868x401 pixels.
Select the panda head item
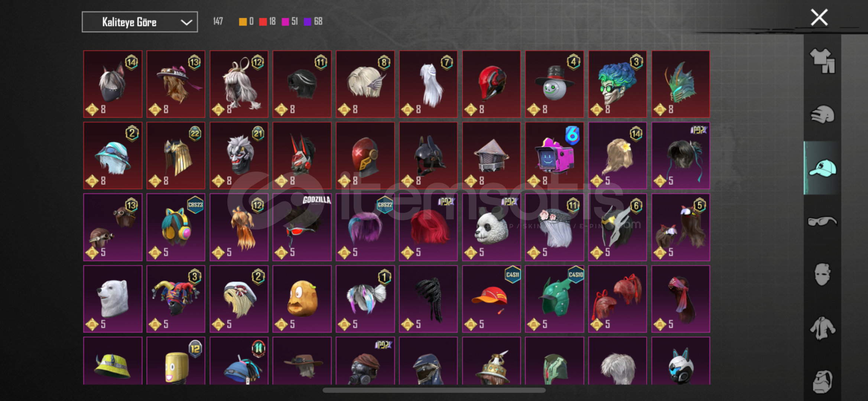coord(491,227)
